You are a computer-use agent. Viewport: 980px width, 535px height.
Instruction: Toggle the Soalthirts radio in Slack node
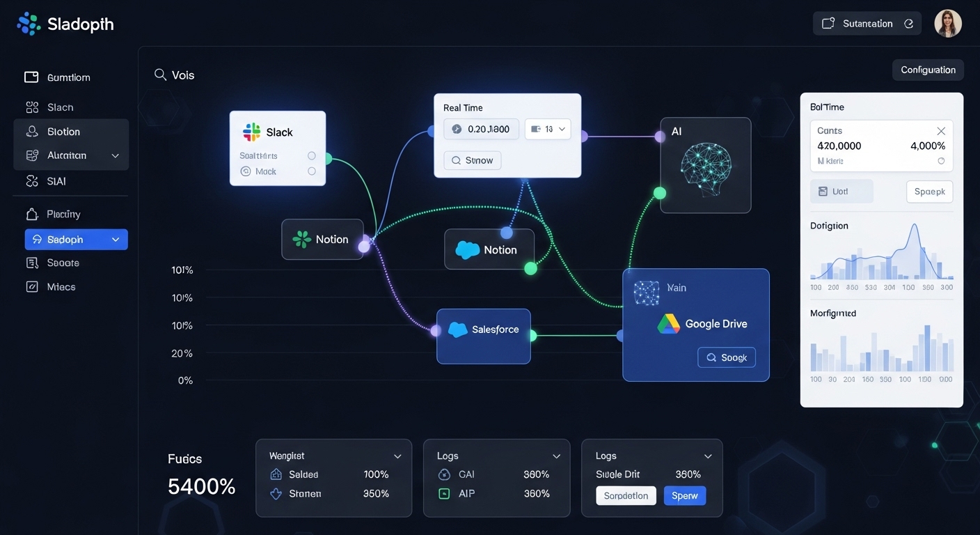click(311, 156)
